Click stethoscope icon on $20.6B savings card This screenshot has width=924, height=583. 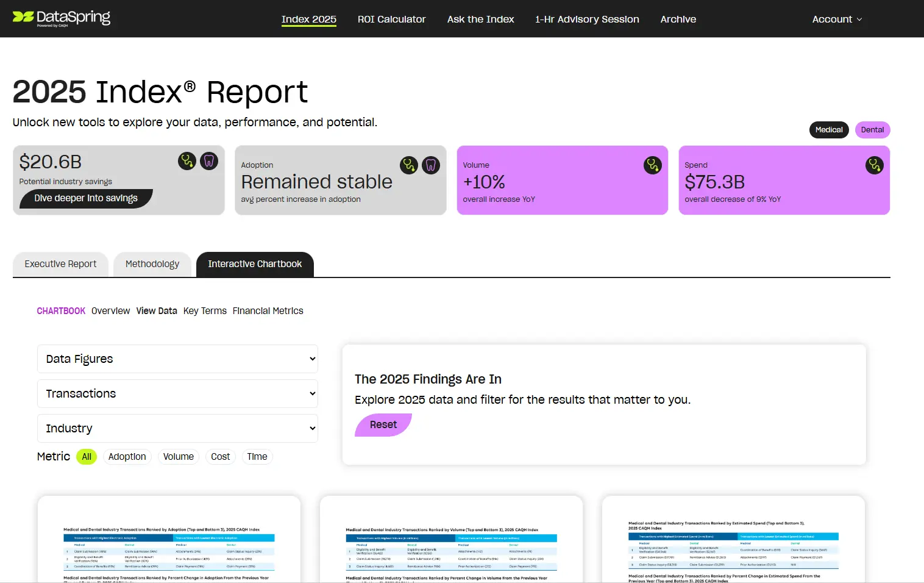187,161
